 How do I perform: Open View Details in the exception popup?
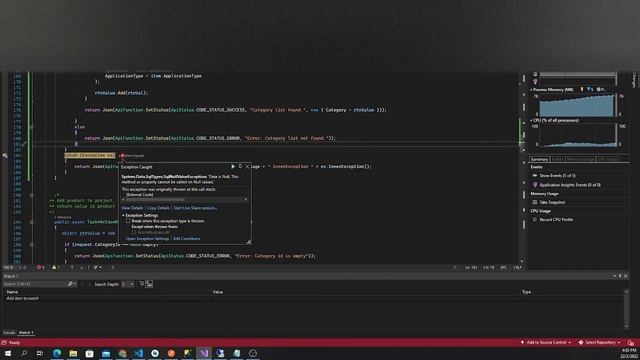(x=132, y=208)
